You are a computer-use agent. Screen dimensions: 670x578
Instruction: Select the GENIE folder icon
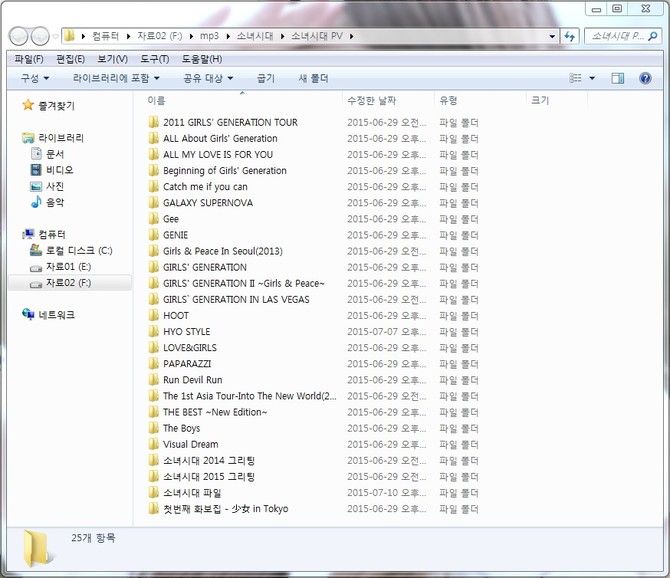pos(153,235)
